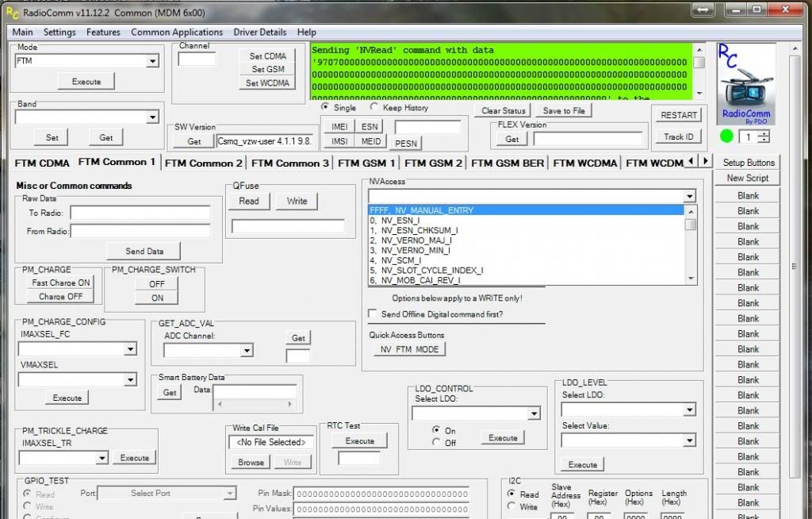This screenshot has width=812, height=519.
Task: Click the Set GSM button
Action: 268,69
